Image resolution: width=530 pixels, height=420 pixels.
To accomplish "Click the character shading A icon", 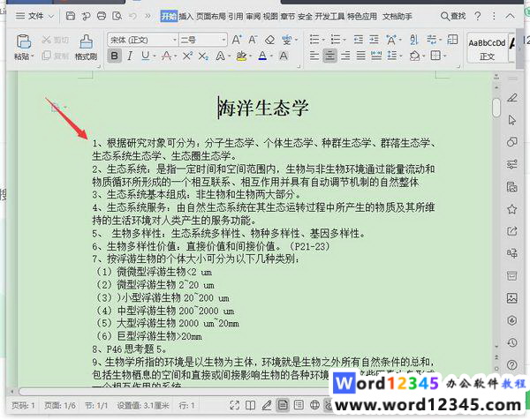I will click(x=284, y=56).
